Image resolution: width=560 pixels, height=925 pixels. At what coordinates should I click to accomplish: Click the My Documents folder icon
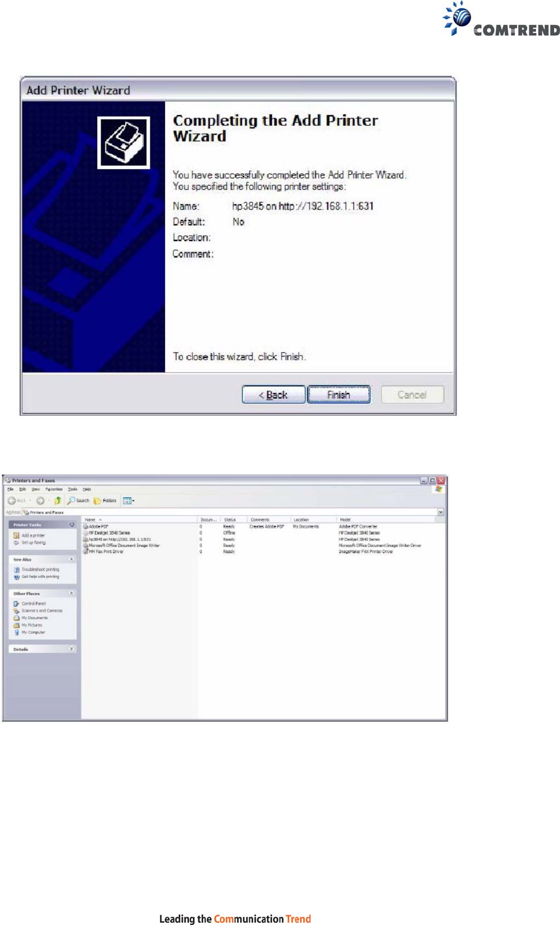pyautogui.click(x=17, y=618)
